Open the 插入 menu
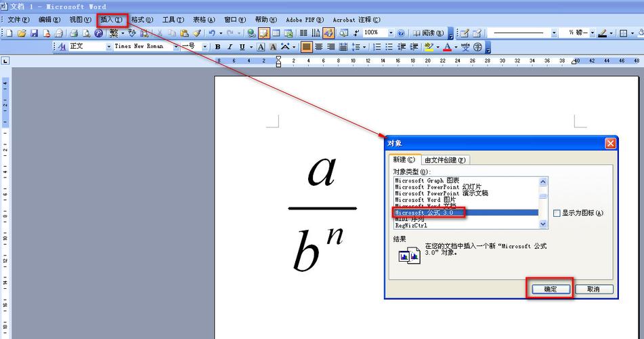 pyautogui.click(x=111, y=20)
